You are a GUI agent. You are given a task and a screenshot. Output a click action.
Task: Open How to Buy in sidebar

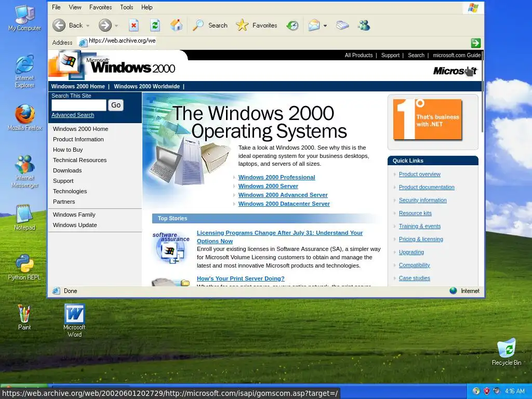(68, 150)
